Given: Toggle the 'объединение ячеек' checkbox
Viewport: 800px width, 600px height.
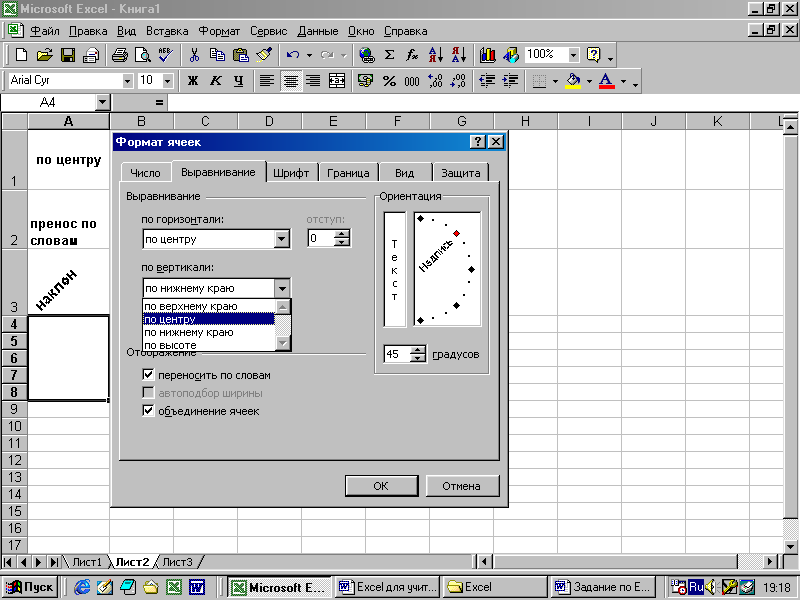Looking at the screenshot, I should pos(148,410).
